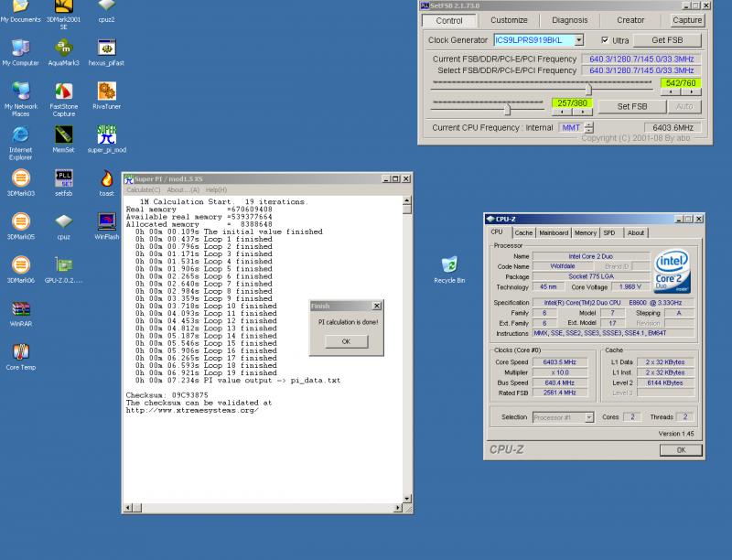
Task: Switch to the Control tab in SetFSB
Action: pos(449,20)
